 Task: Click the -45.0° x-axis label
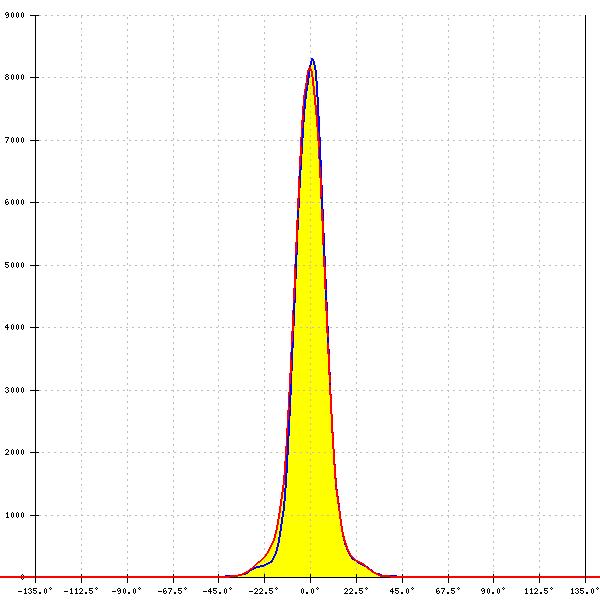pos(218,591)
